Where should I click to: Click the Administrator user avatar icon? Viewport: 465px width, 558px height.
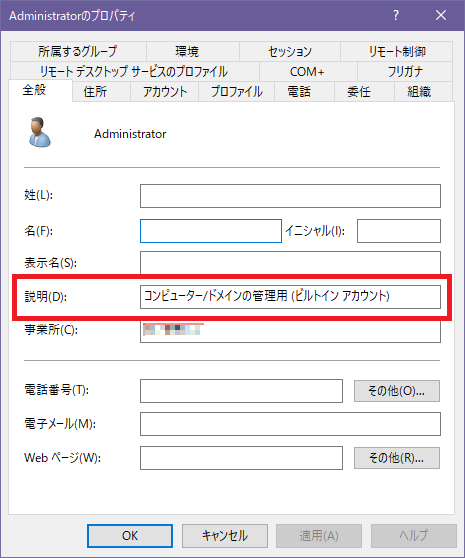(39, 132)
